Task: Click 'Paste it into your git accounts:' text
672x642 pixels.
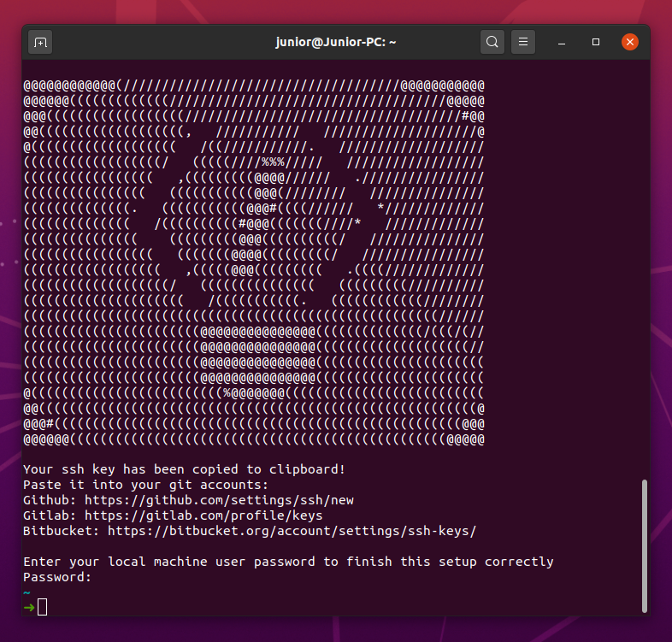Action: [x=145, y=485]
